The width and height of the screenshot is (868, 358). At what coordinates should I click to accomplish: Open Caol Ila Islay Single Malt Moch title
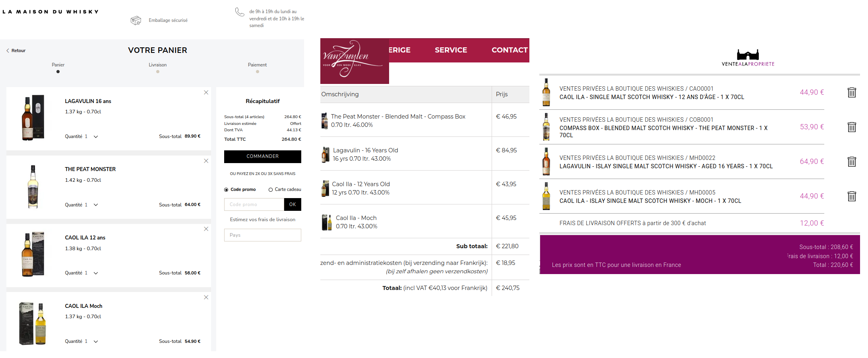click(x=650, y=201)
